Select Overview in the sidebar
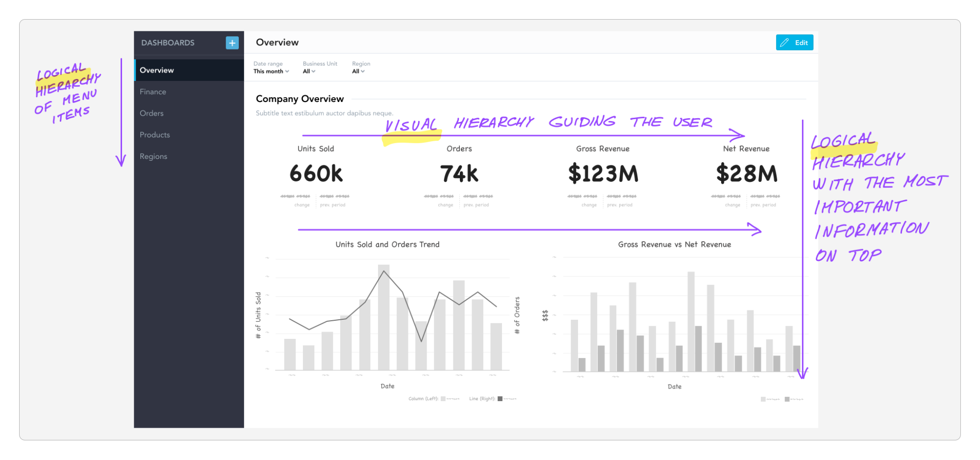Image resolution: width=980 pixels, height=460 pixels. click(x=157, y=70)
